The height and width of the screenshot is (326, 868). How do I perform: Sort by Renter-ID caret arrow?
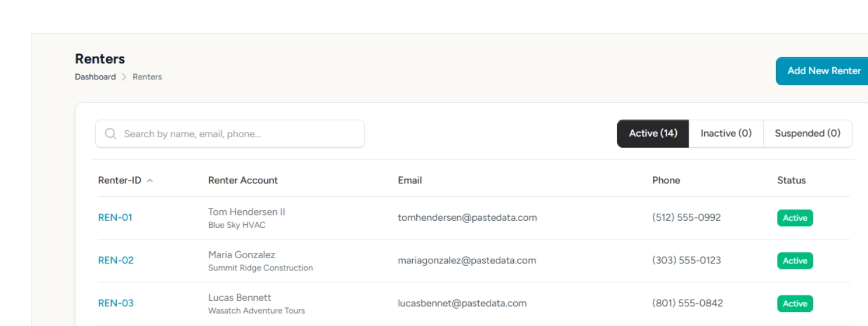pyautogui.click(x=150, y=181)
